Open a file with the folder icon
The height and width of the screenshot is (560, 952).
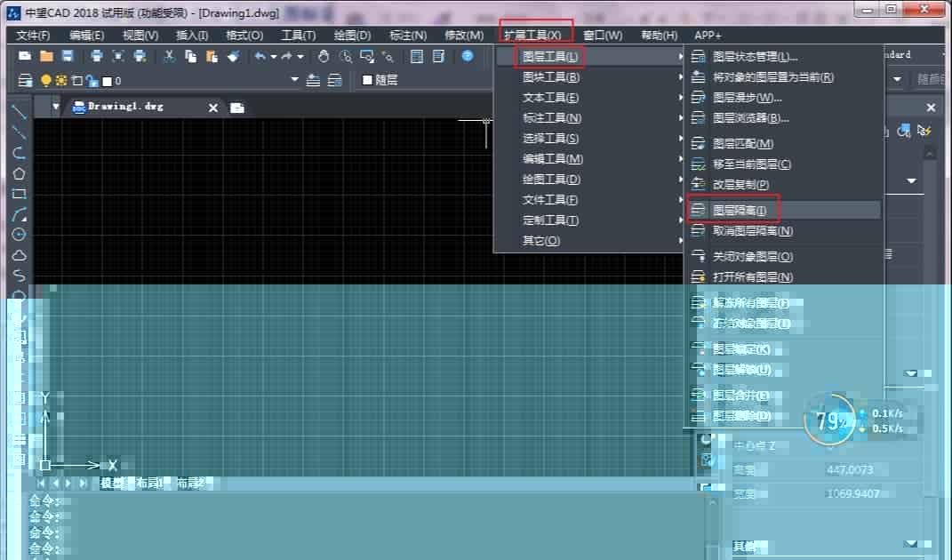[46, 57]
